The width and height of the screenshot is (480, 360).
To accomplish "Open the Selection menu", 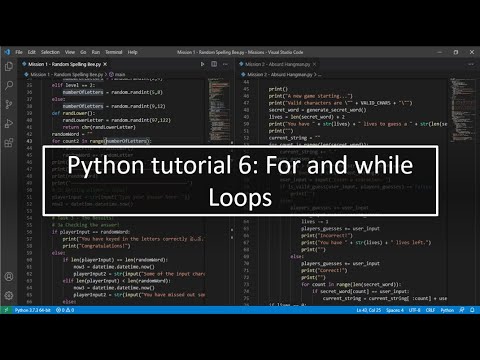I will [50, 52].
